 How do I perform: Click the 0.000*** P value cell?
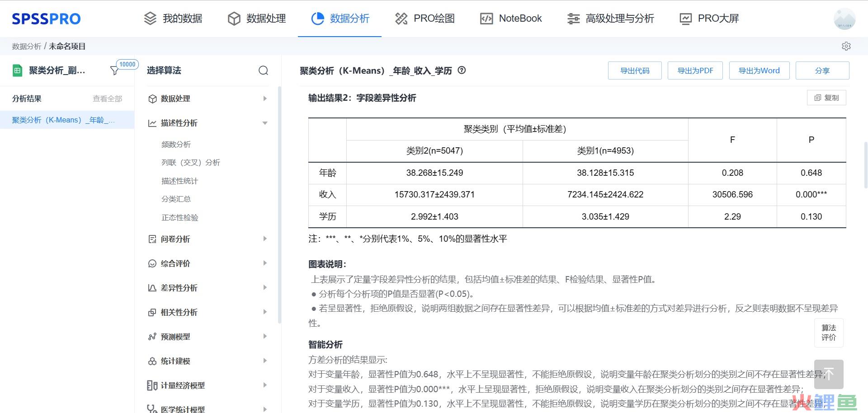811,194
